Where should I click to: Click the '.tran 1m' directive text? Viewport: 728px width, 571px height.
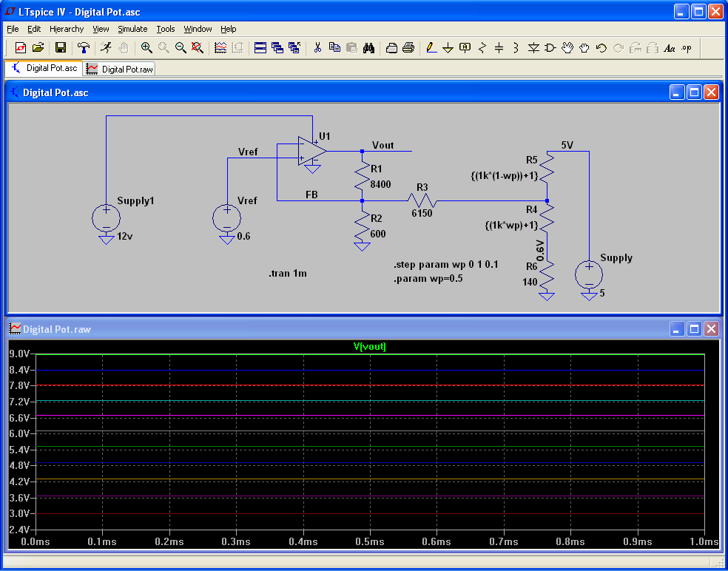pyautogui.click(x=287, y=274)
